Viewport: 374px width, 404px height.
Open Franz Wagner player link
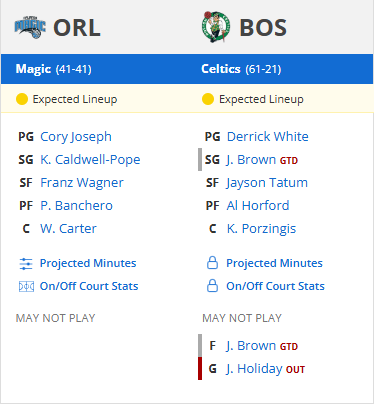[x=82, y=183]
